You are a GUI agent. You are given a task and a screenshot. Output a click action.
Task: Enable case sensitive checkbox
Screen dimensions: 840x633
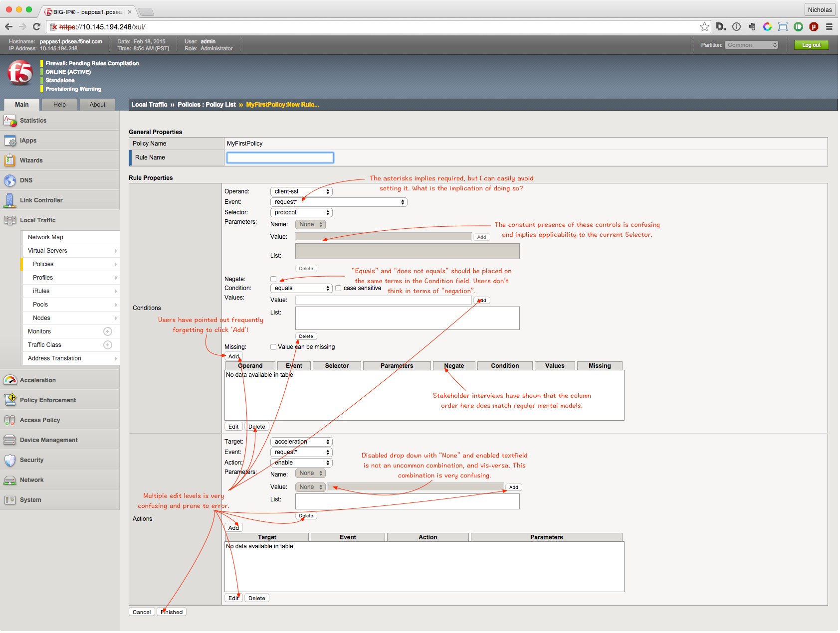(x=338, y=288)
